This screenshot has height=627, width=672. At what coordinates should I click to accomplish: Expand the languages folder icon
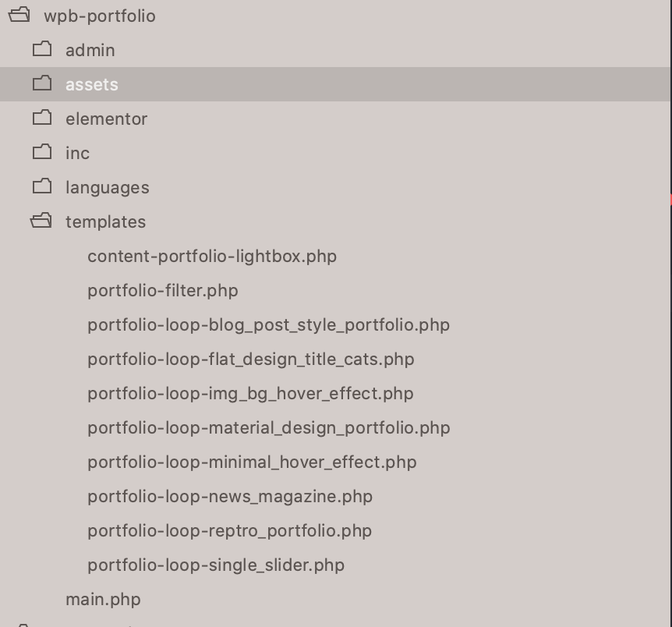point(42,186)
